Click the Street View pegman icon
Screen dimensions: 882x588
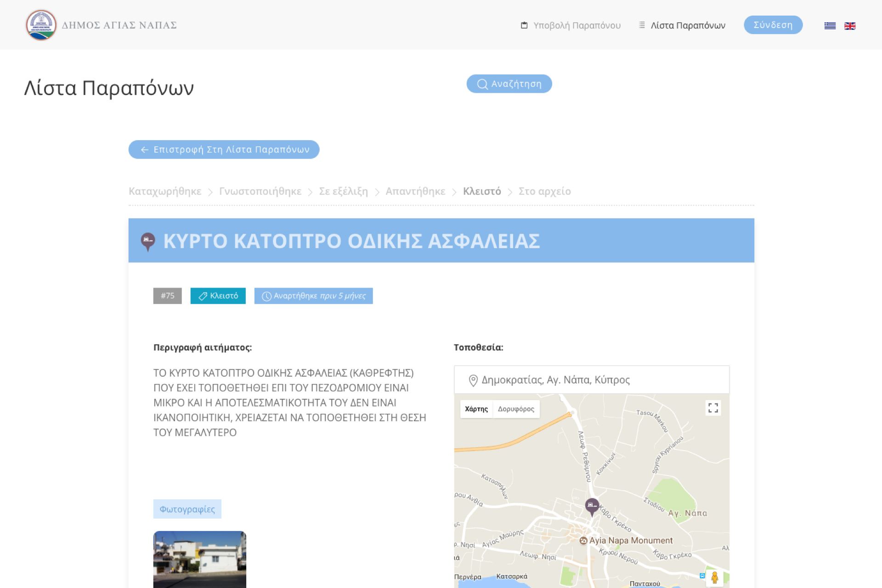click(714, 577)
